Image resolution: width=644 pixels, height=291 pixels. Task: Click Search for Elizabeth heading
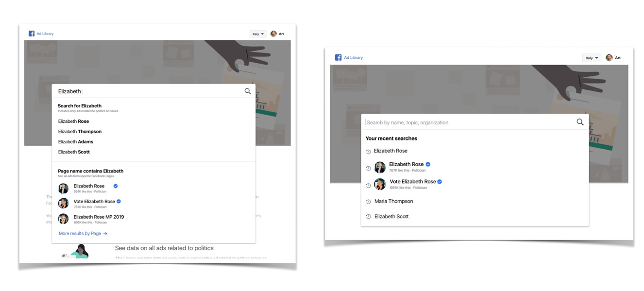[80, 106]
